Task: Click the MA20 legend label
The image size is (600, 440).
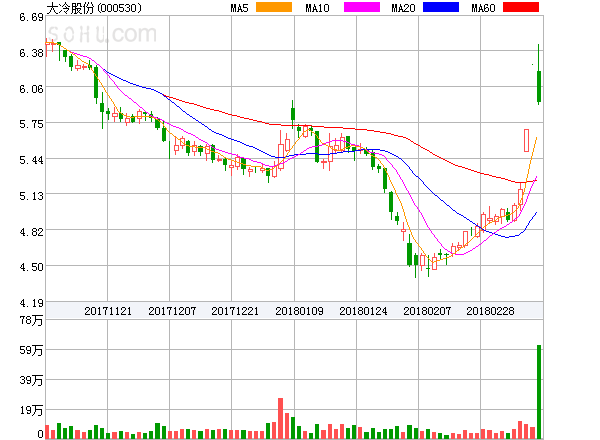Action: point(403,8)
